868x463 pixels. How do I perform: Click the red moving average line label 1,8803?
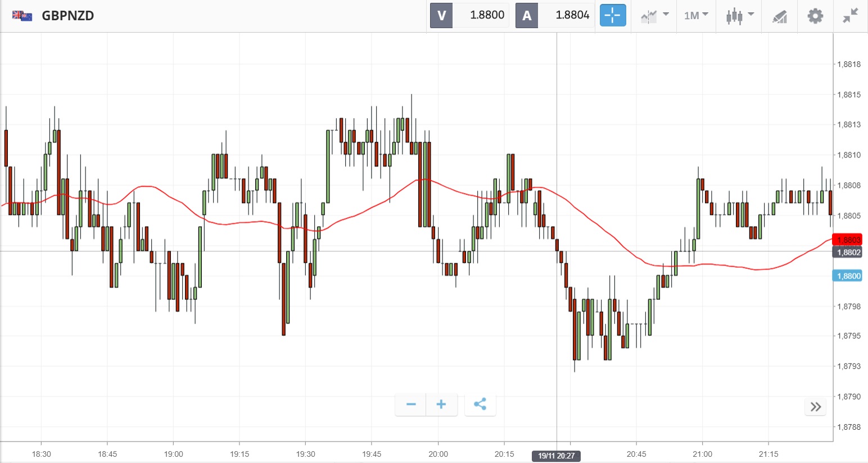[x=847, y=240]
